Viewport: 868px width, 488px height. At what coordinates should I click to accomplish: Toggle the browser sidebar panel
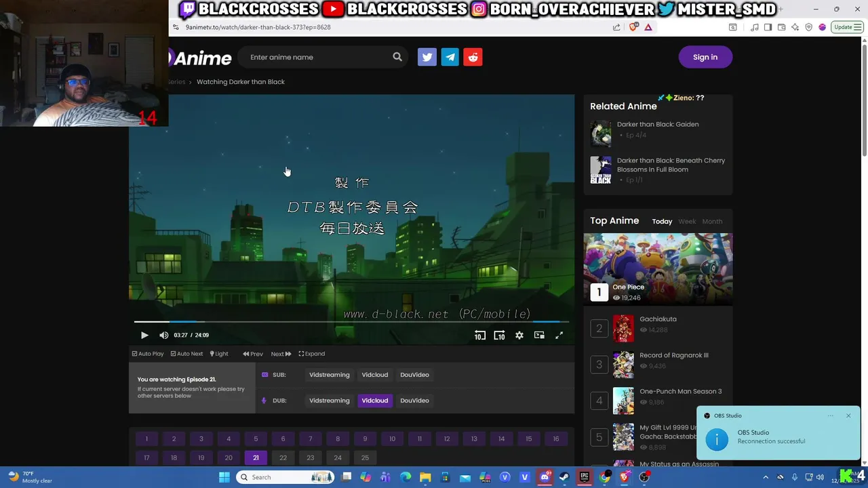point(768,27)
